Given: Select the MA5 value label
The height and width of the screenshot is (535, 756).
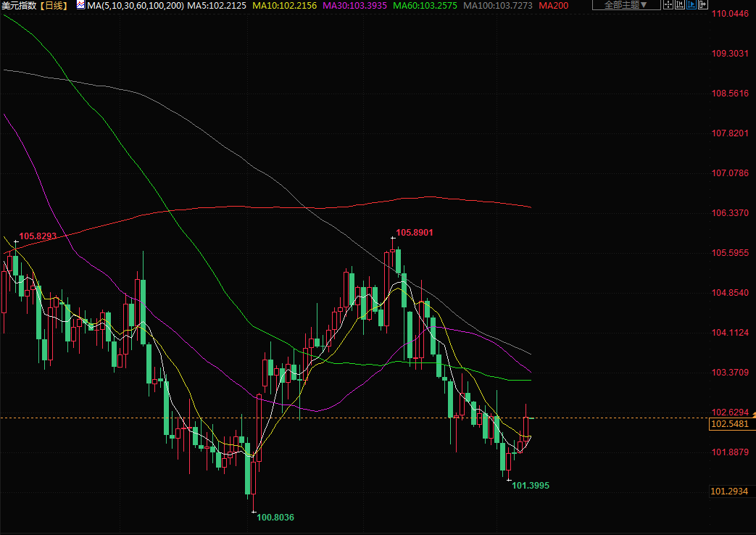Looking at the screenshot, I should [217, 6].
